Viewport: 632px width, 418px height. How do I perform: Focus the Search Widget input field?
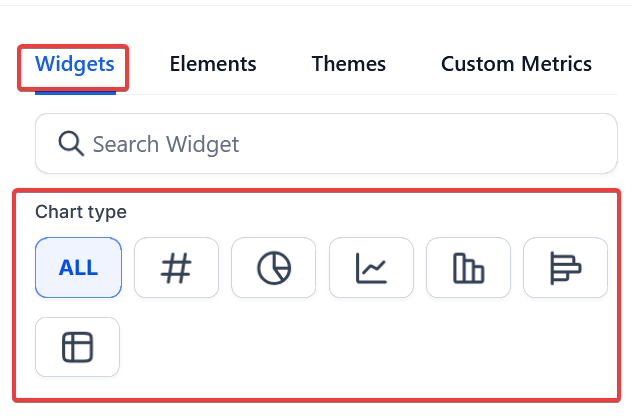click(340, 144)
